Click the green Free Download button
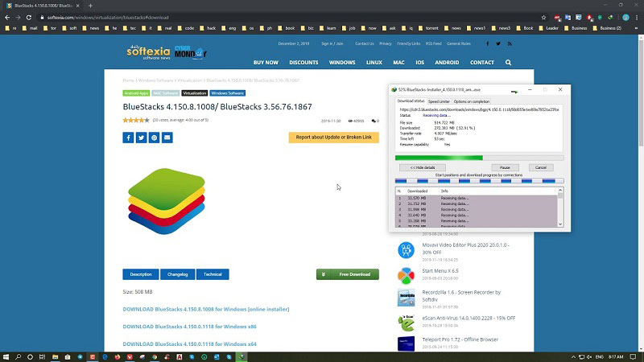The height and width of the screenshot is (362, 644). tap(348, 274)
